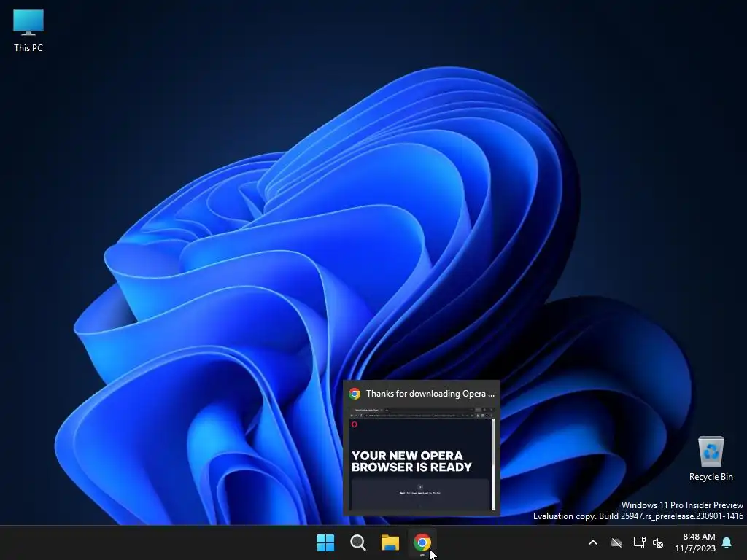
Task: Select the Recycle Bin desktop icon
Action: tap(711, 459)
